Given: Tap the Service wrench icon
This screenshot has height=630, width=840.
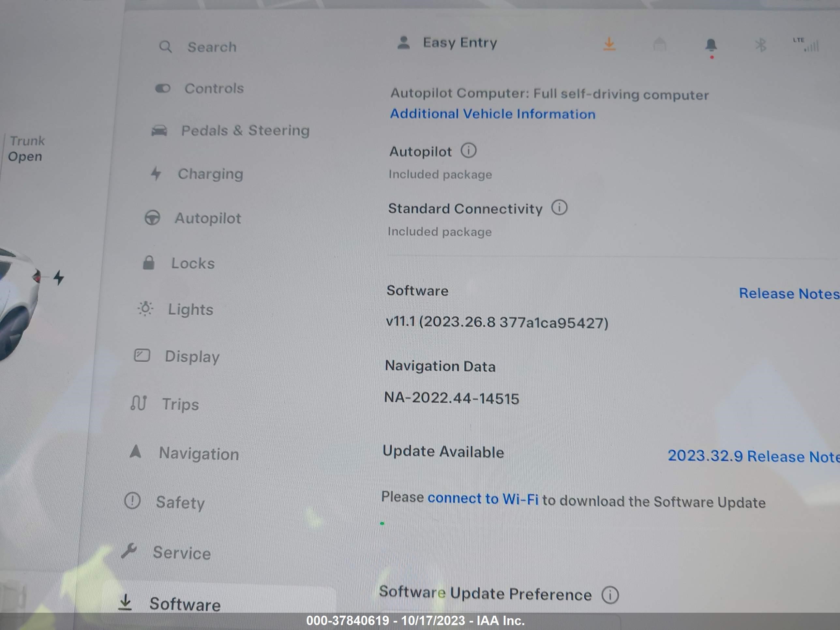Looking at the screenshot, I should click(129, 551).
